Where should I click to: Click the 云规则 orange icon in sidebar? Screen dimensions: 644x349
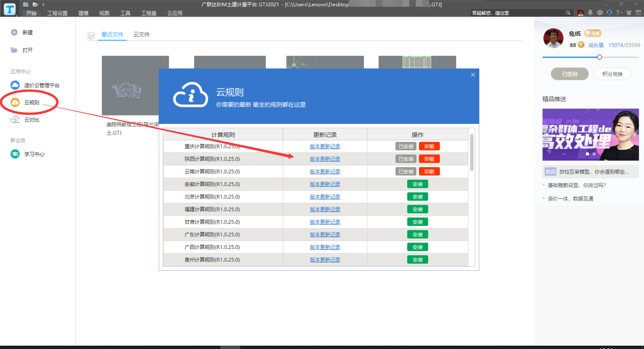pyautogui.click(x=15, y=102)
